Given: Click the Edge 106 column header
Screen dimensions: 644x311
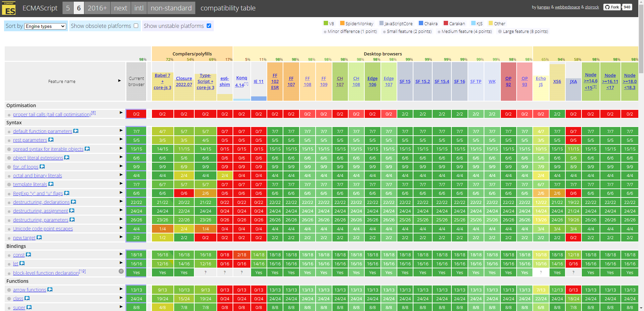Looking at the screenshot, I should (372, 81).
